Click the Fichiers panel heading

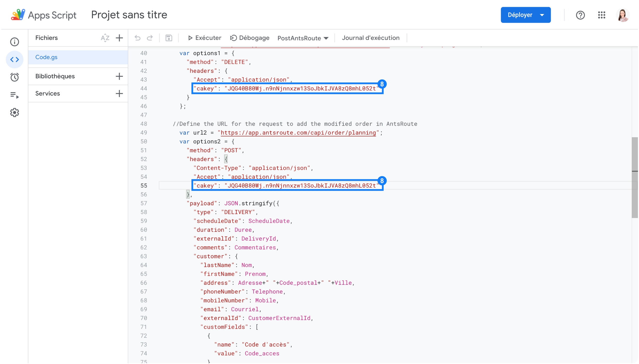(46, 38)
